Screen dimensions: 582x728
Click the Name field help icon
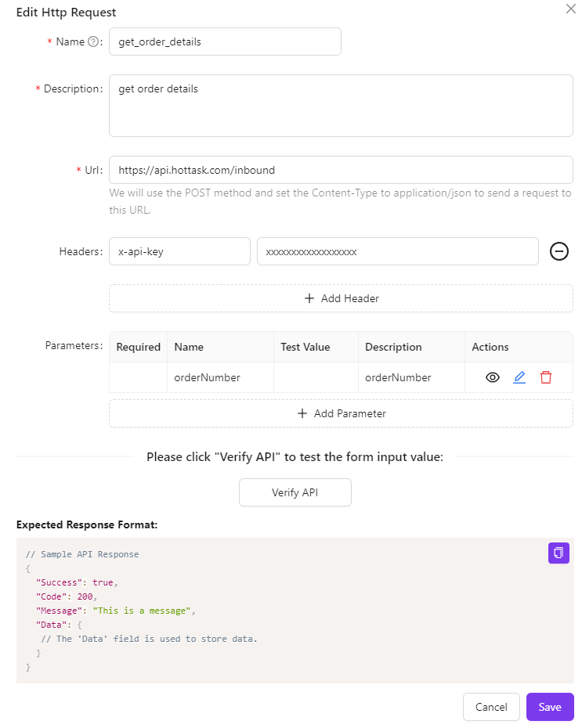(x=93, y=42)
